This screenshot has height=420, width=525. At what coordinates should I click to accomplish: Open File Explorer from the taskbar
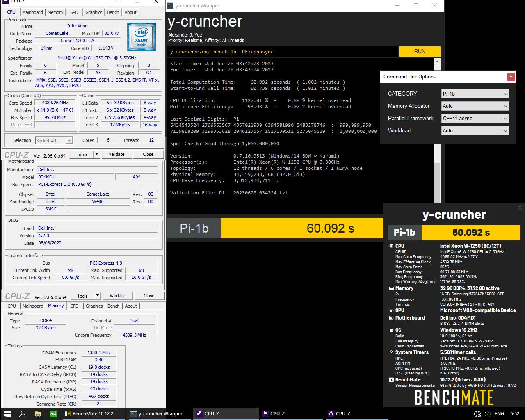(x=38, y=414)
